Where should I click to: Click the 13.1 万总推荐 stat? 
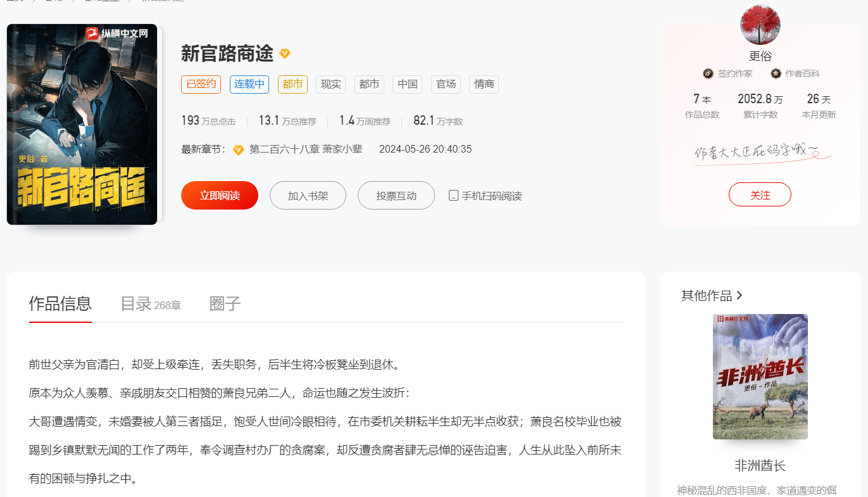point(287,121)
